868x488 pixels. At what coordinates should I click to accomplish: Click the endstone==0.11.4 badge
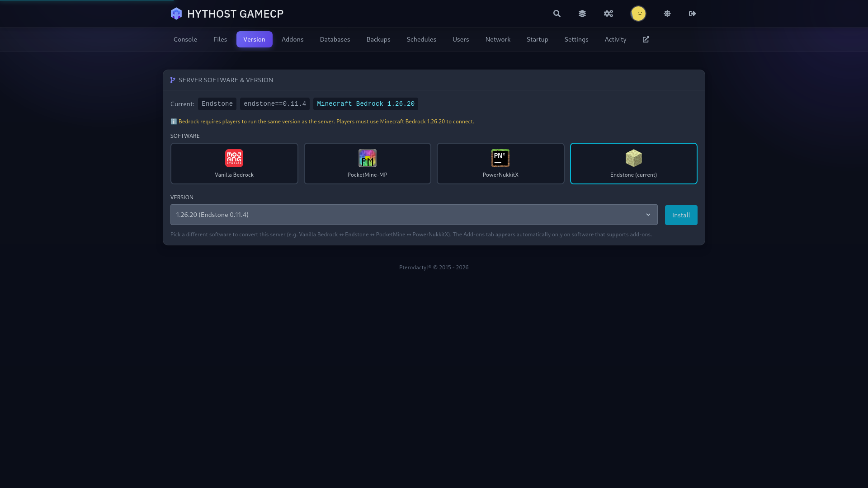(x=275, y=104)
